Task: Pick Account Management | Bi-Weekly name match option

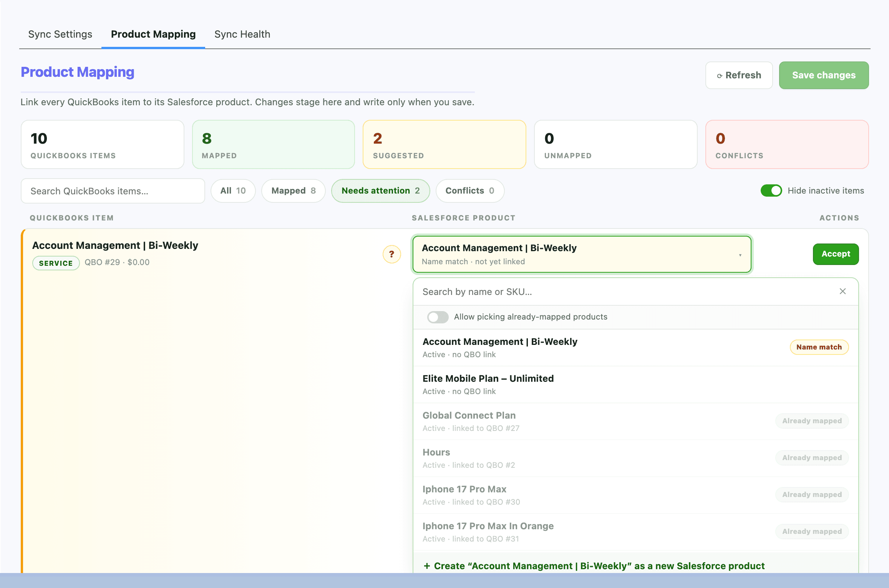Action: coord(635,348)
